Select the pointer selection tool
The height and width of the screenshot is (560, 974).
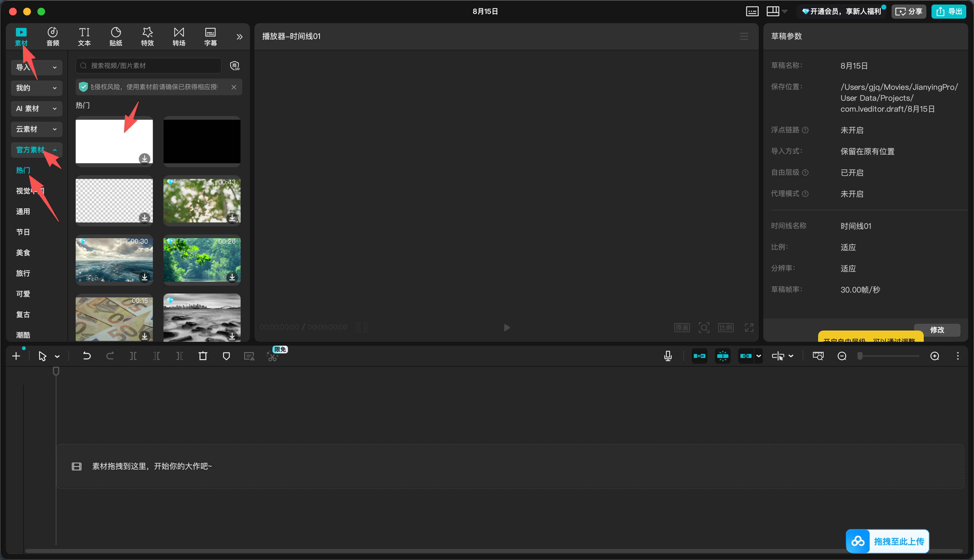42,356
